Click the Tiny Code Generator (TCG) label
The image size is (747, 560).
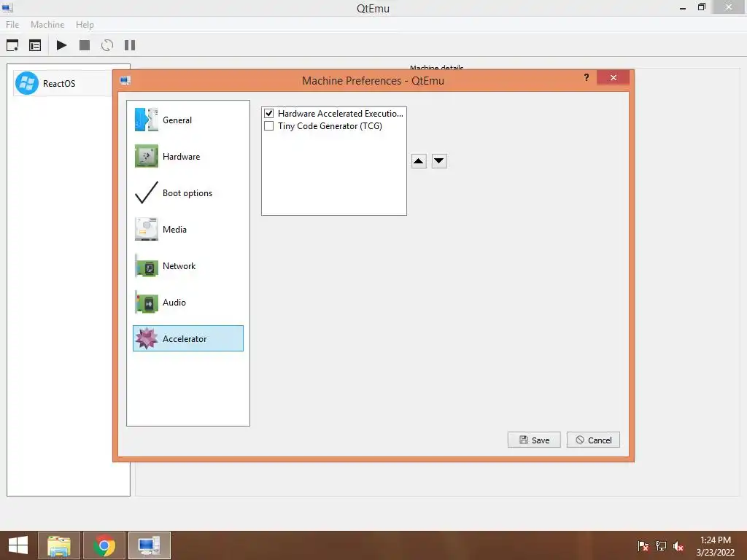(330, 125)
